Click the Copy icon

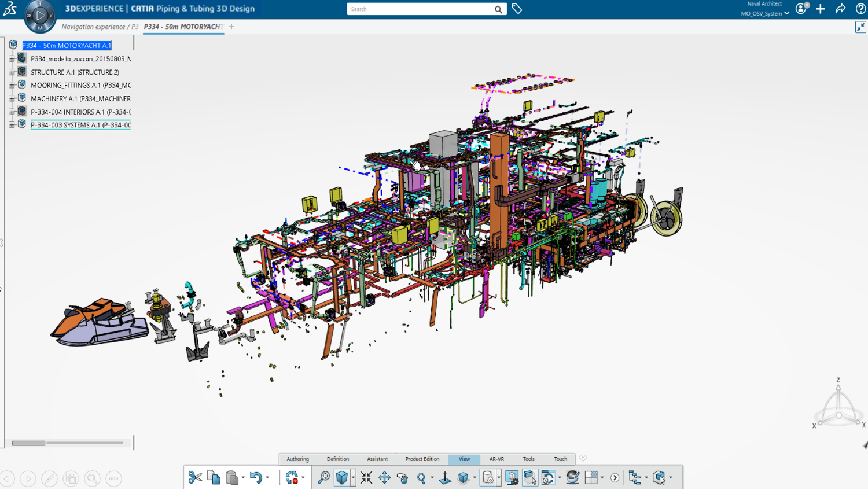pos(214,476)
